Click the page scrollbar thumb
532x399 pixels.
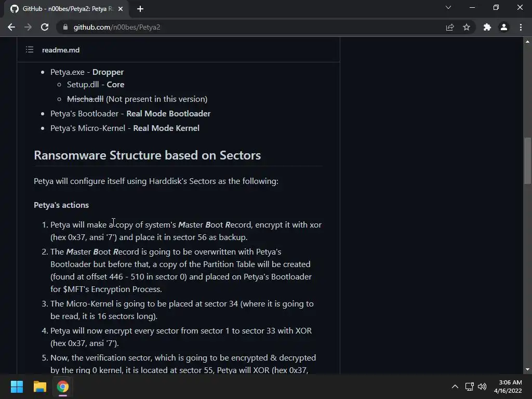click(x=527, y=161)
